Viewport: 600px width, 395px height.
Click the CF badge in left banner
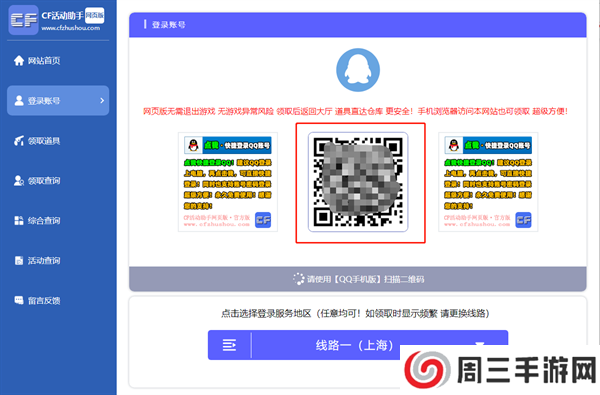263,220
